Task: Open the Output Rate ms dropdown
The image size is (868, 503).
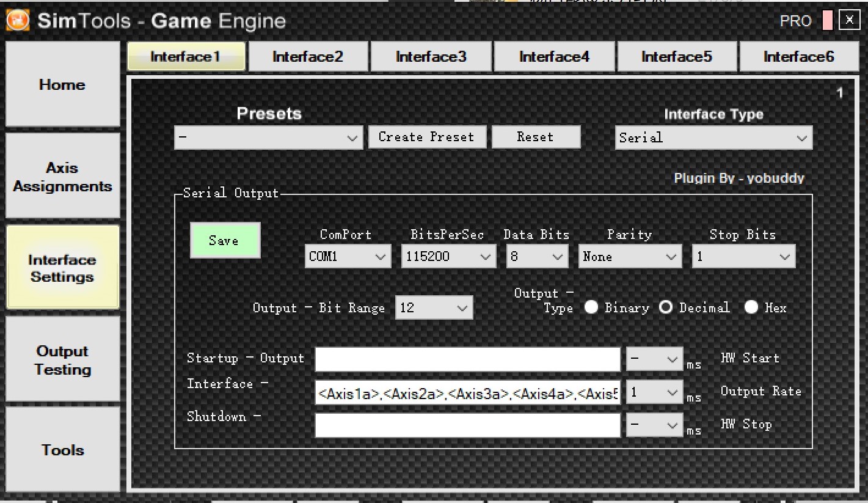Action: pos(654,392)
